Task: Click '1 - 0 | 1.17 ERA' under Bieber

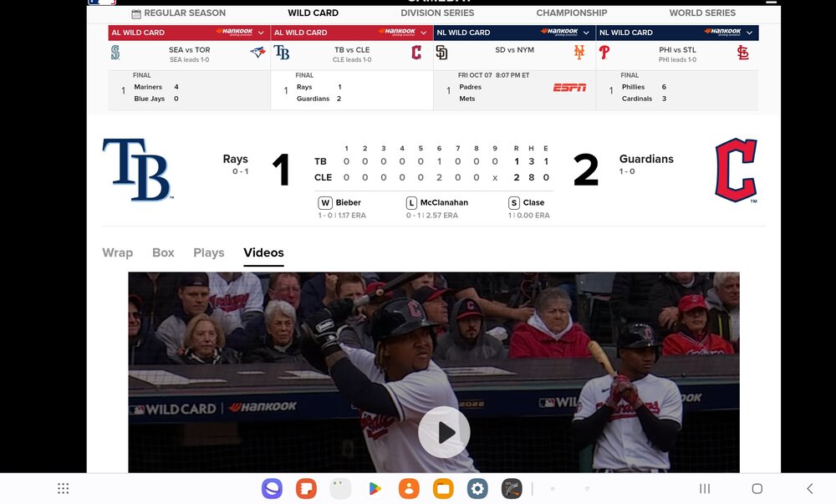Action: pos(342,216)
